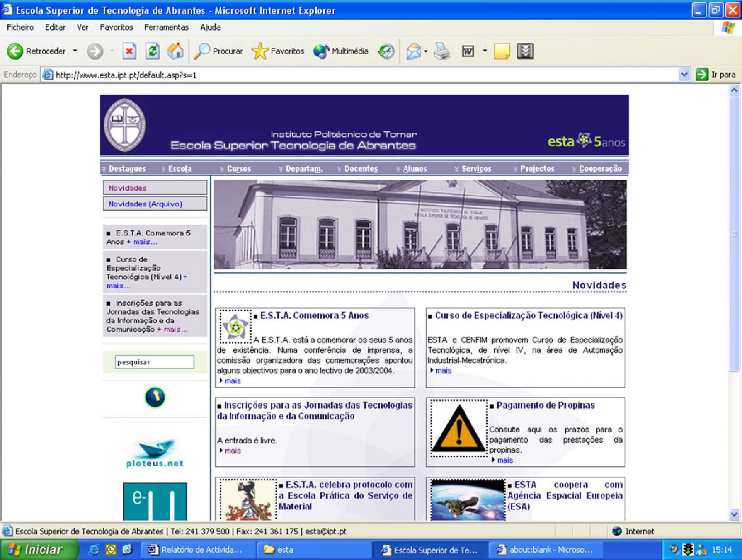Open the Multimédia toolbar button
The width and height of the screenshot is (742, 560).
[x=341, y=51]
